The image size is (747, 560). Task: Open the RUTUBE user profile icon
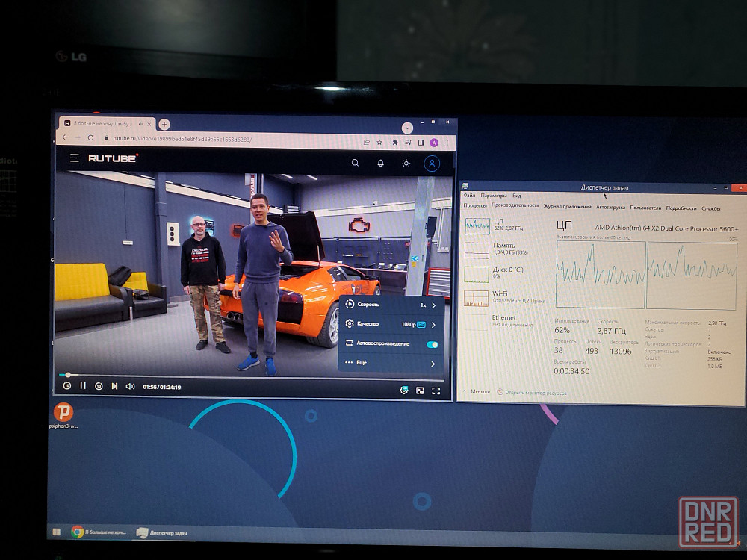coord(432,164)
